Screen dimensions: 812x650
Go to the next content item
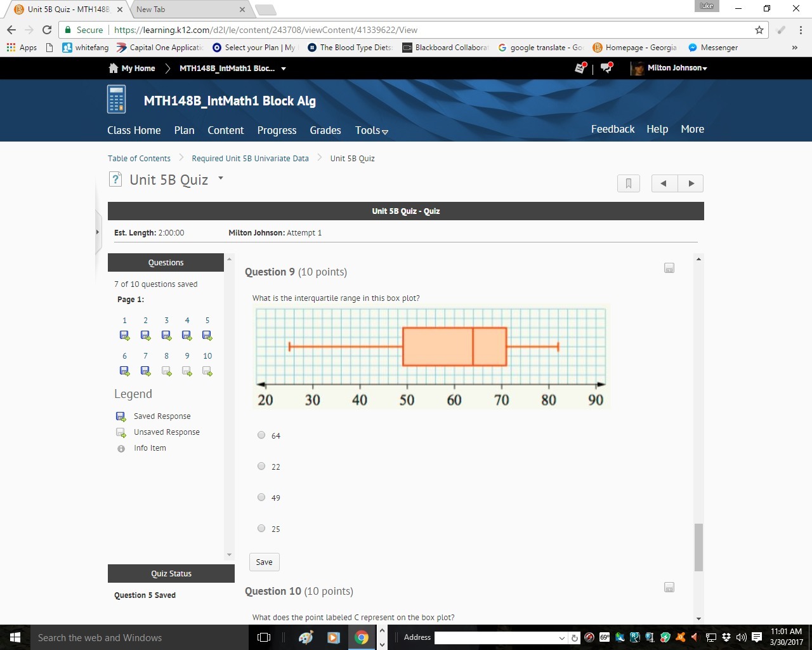(x=691, y=183)
